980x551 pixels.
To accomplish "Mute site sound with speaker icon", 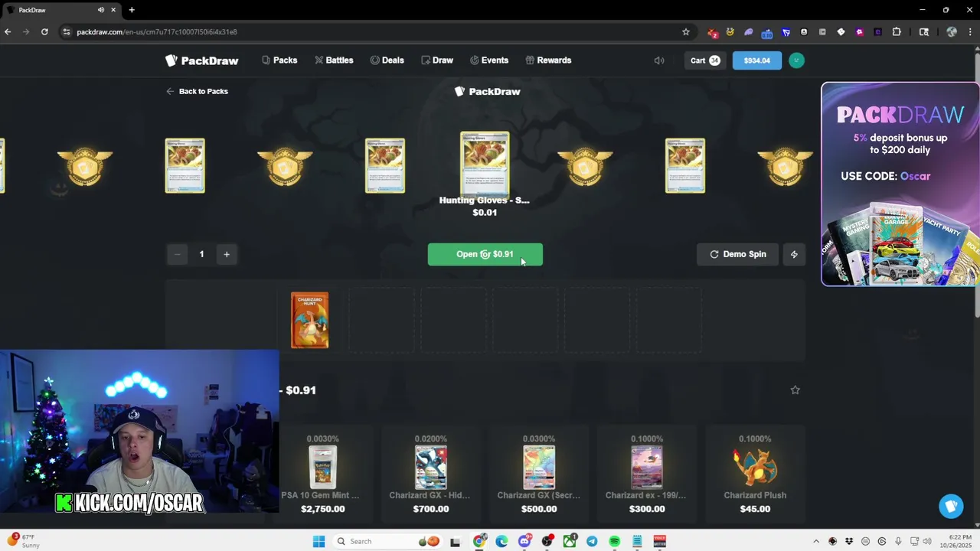I will tap(659, 60).
